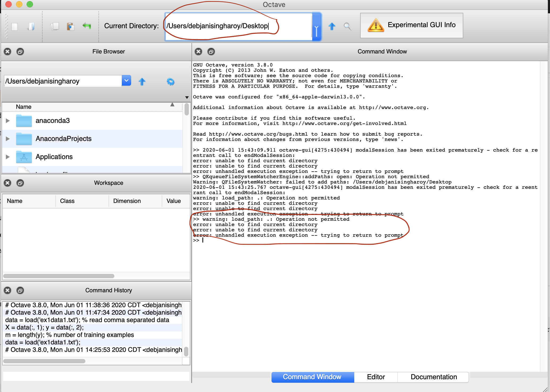Open the File Browser path dropdown
The image size is (550, 392).
(x=126, y=81)
